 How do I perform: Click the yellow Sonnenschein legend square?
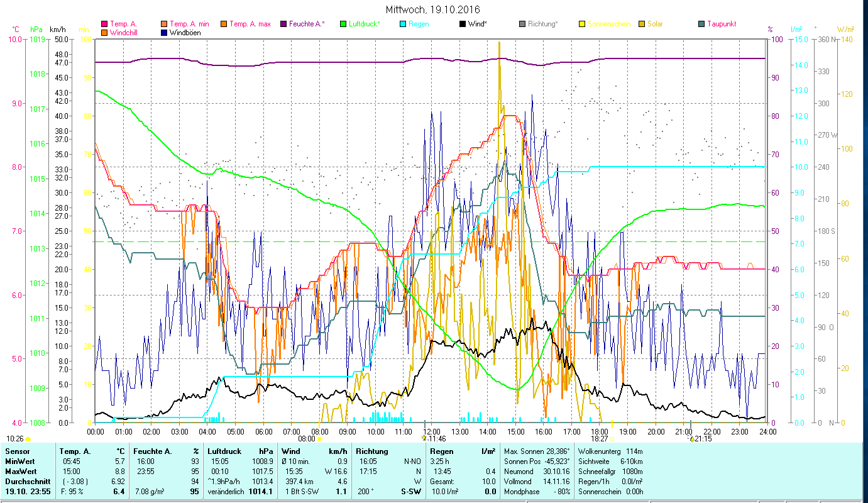[x=582, y=24]
